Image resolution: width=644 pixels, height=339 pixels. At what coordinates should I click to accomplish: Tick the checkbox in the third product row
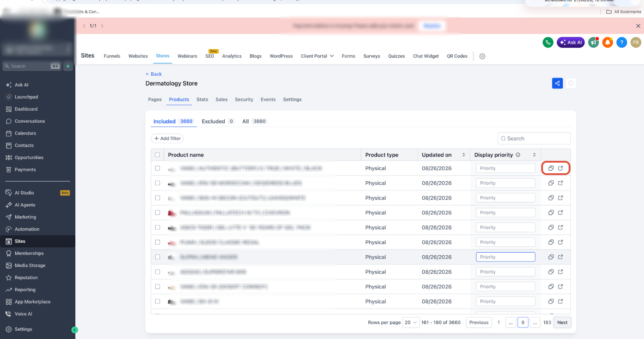(x=157, y=198)
